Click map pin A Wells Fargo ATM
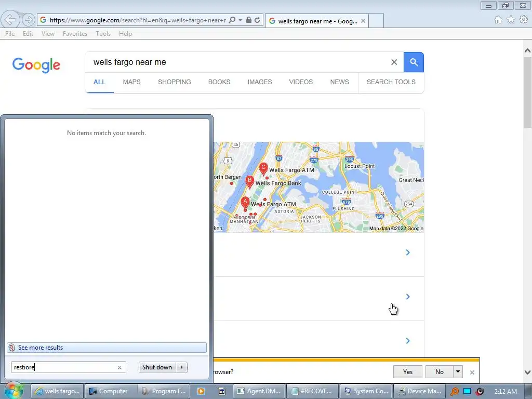This screenshot has width=532, height=399. (245, 203)
